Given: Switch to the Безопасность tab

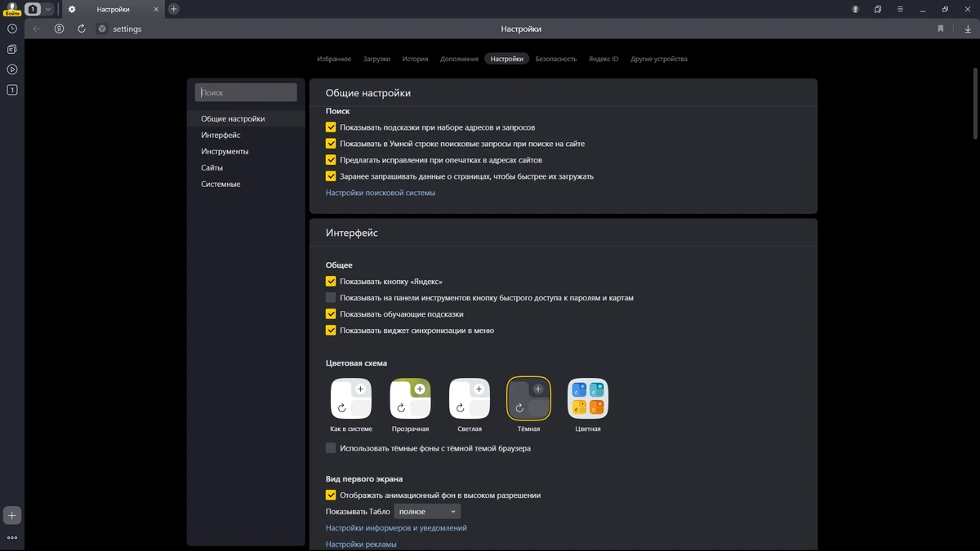Looking at the screenshot, I should point(556,59).
